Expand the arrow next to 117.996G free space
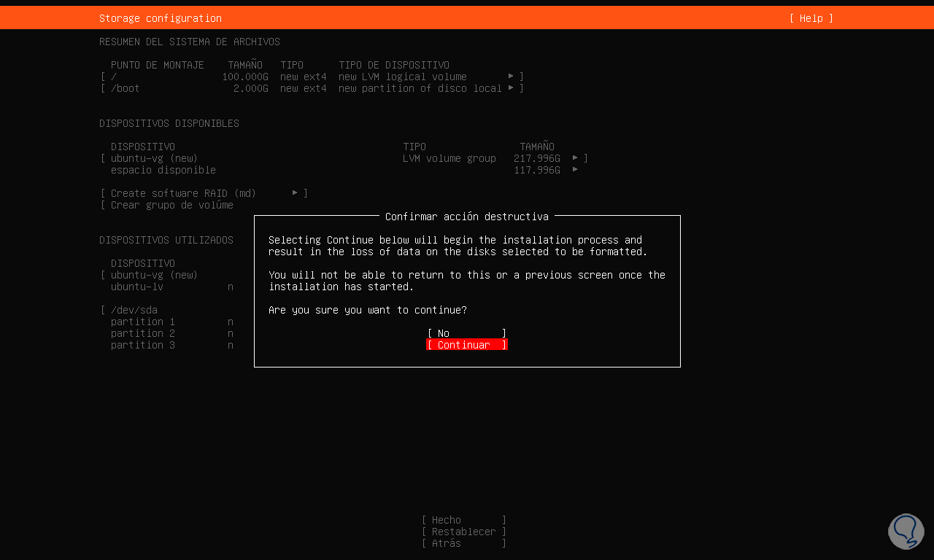The height and width of the screenshot is (560, 934). 576,169
